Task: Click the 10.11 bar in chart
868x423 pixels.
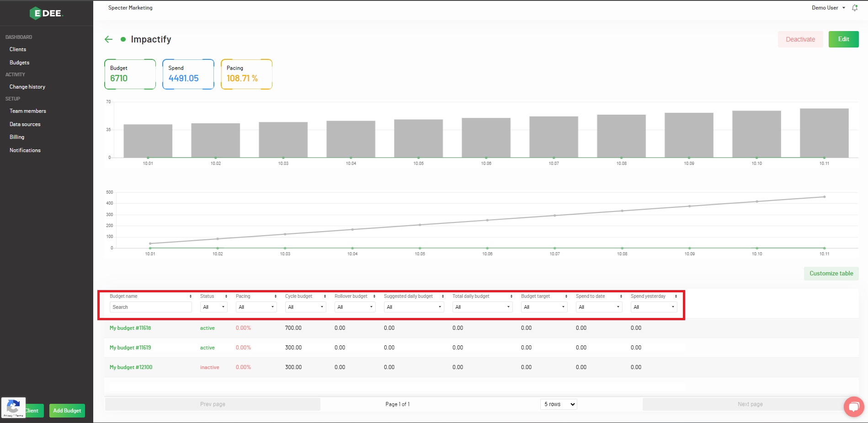Action: pyautogui.click(x=824, y=133)
